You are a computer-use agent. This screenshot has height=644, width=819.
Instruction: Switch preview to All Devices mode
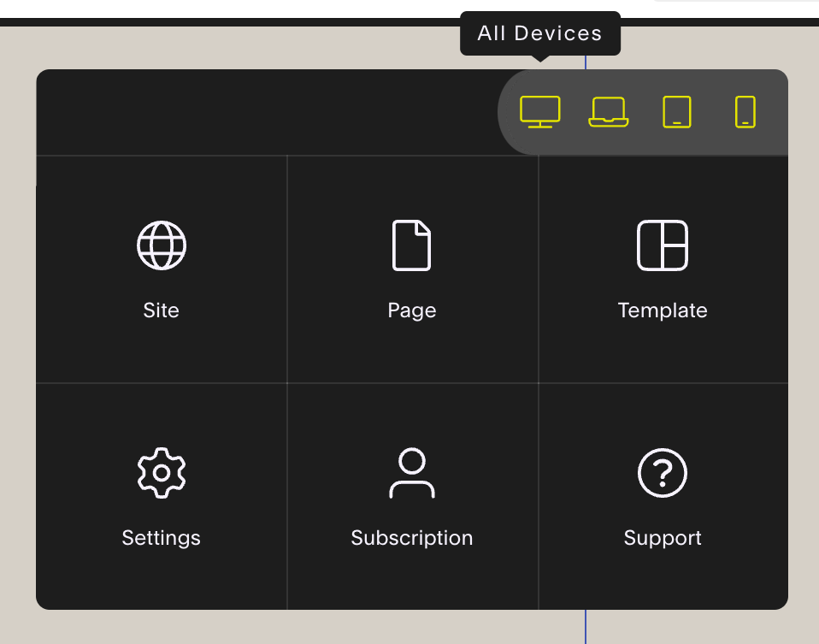pyautogui.click(x=540, y=111)
